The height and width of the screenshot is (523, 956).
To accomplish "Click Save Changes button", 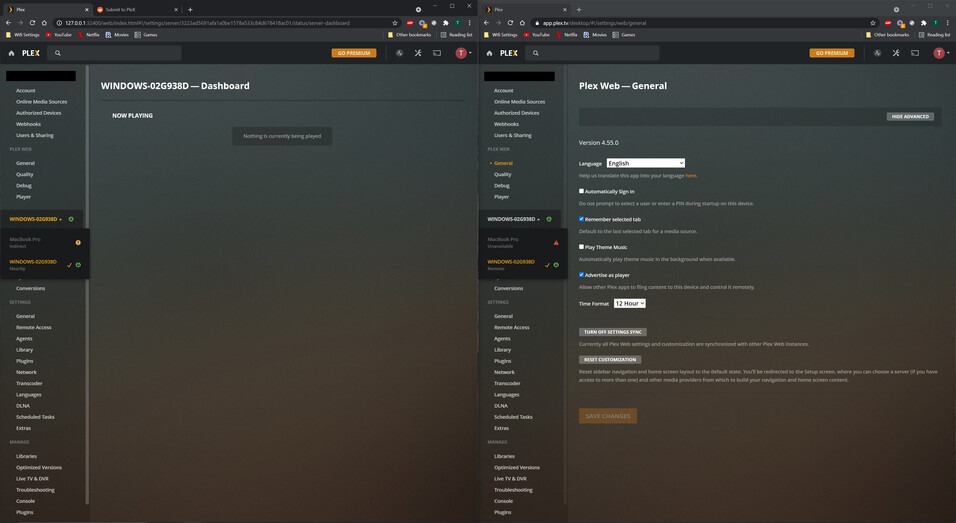I will [608, 416].
